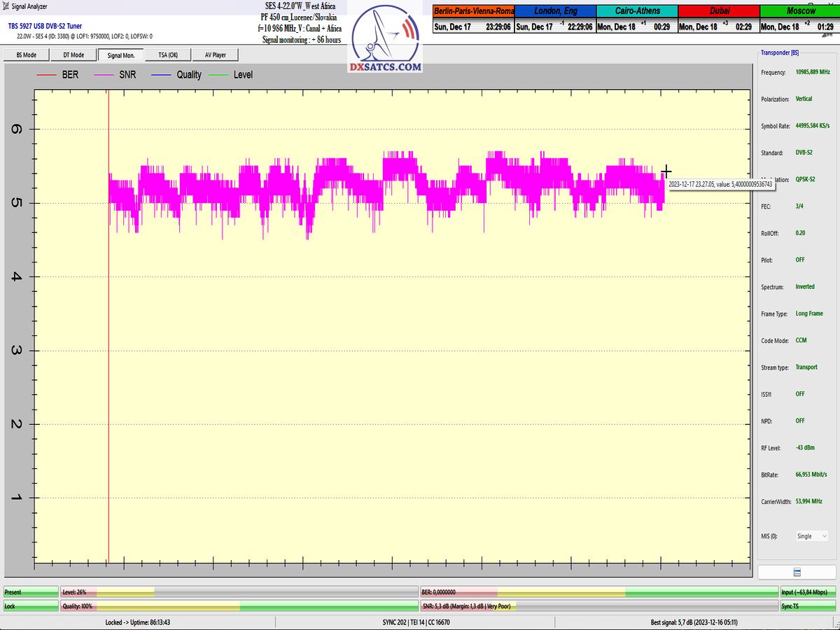The image size is (840, 630).
Task: Click the DXSATCS.COM satellite dish logo
Action: pos(386,39)
